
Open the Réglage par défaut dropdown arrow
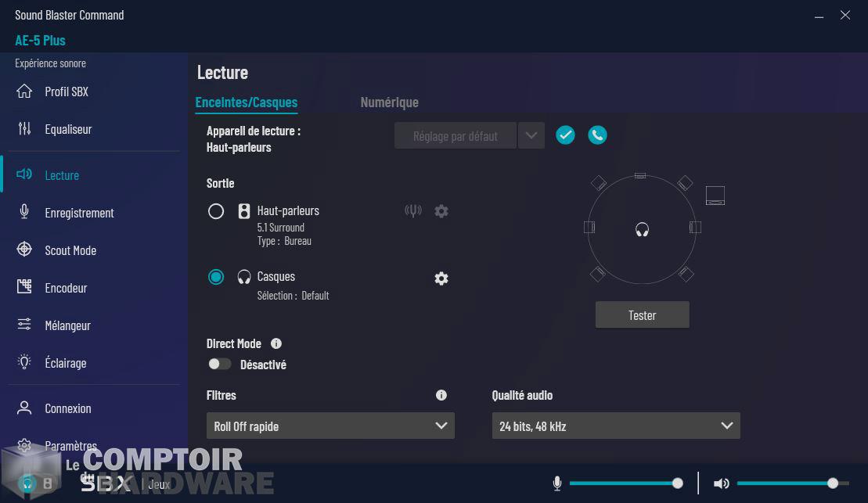click(531, 135)
